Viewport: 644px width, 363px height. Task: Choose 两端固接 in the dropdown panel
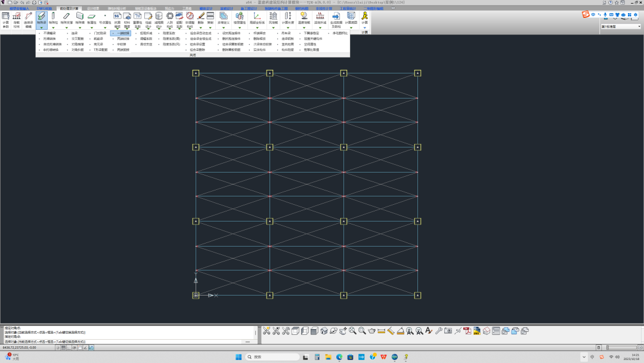coord(123,50)
